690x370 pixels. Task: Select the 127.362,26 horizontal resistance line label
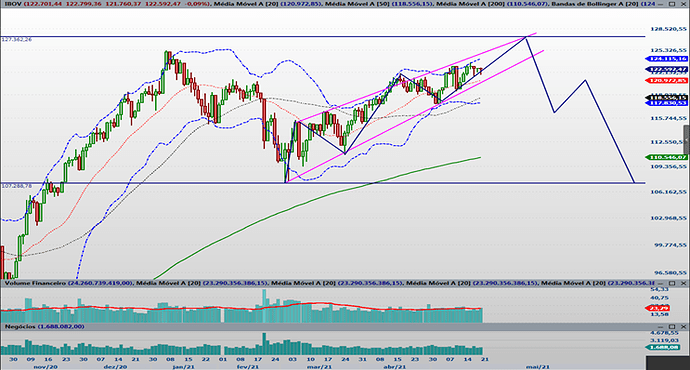17,40
